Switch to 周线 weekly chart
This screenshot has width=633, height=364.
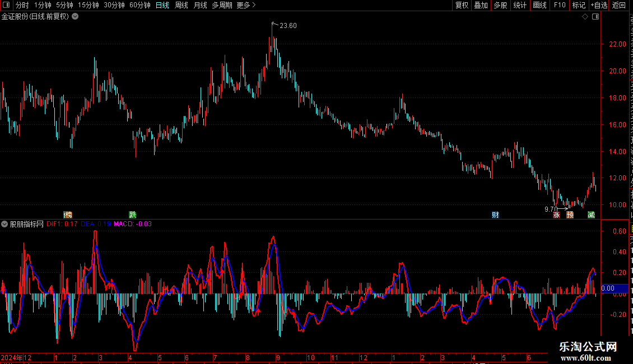[x=181, y=5]
